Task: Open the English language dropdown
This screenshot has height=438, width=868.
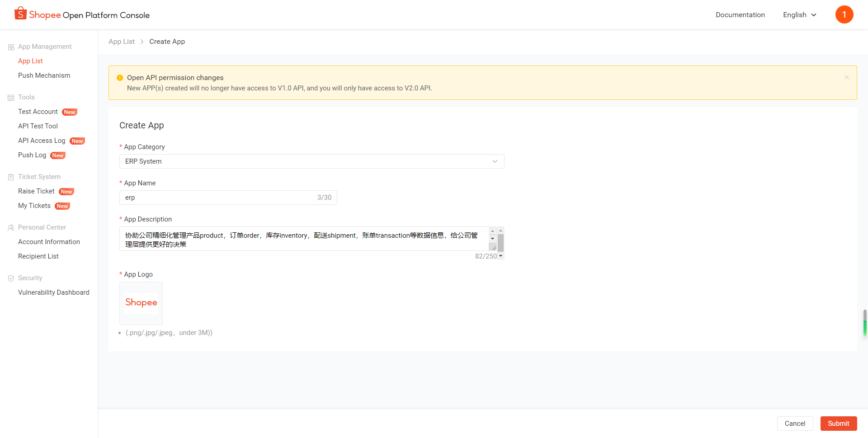Action: click(800, 15)
